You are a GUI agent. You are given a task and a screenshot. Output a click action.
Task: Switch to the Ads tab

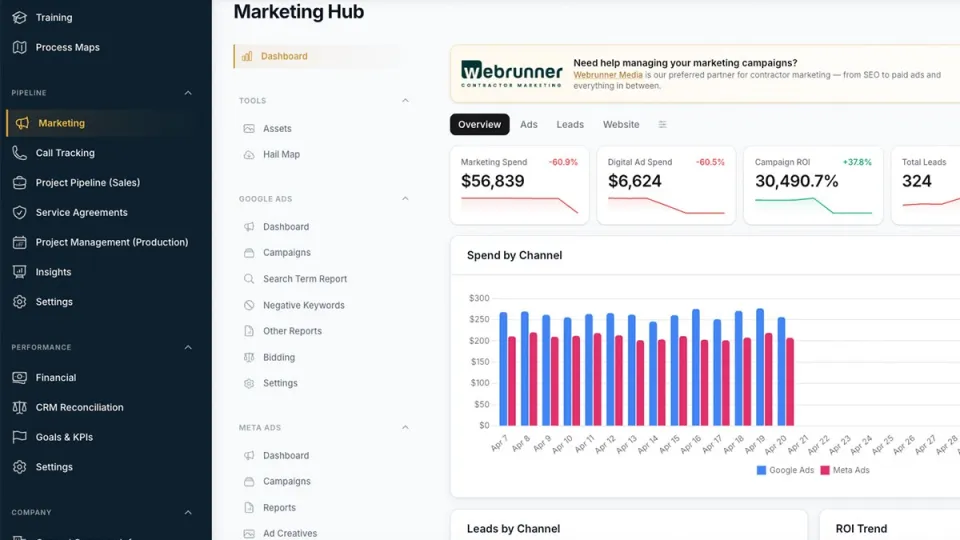point(529,124)
